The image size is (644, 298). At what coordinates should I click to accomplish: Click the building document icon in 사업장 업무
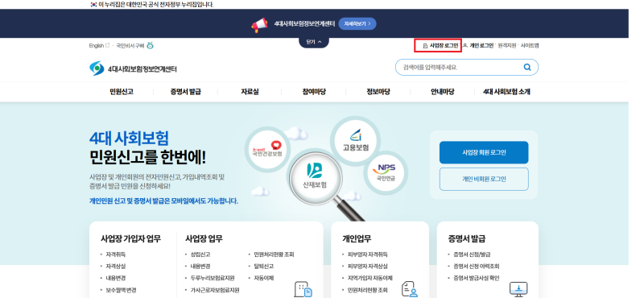(303, 289)
